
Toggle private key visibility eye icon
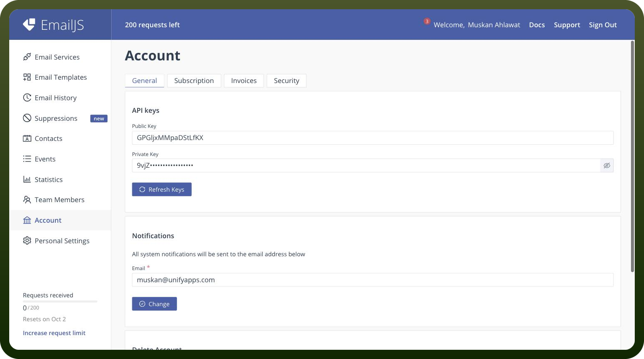point(607,166)
